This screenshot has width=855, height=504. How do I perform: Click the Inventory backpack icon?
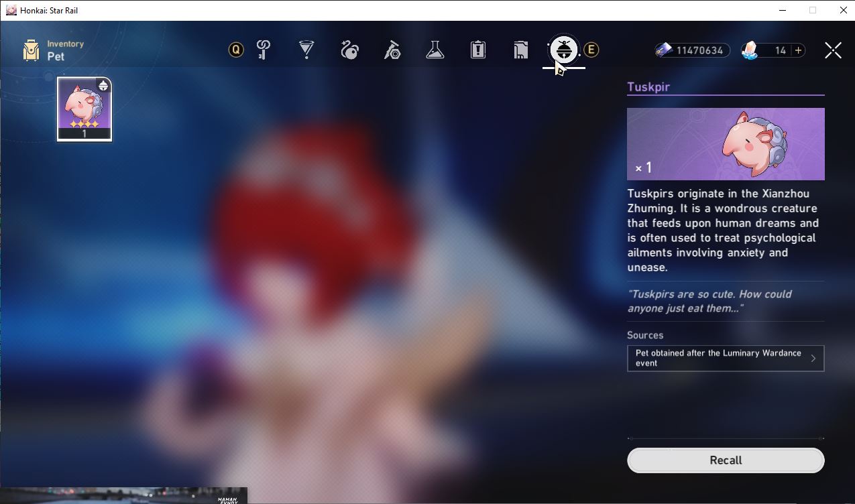click(x=31, y=50)
